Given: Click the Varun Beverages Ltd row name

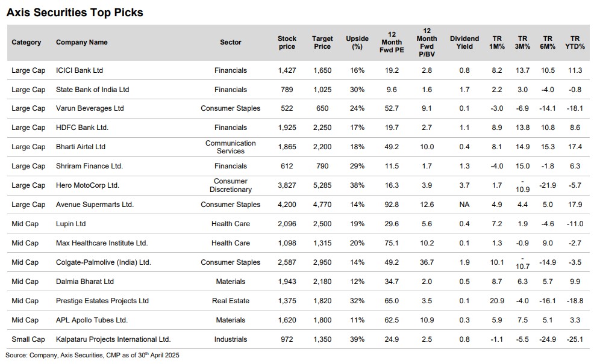Looking at the screenshot, I should coord(89,108).
